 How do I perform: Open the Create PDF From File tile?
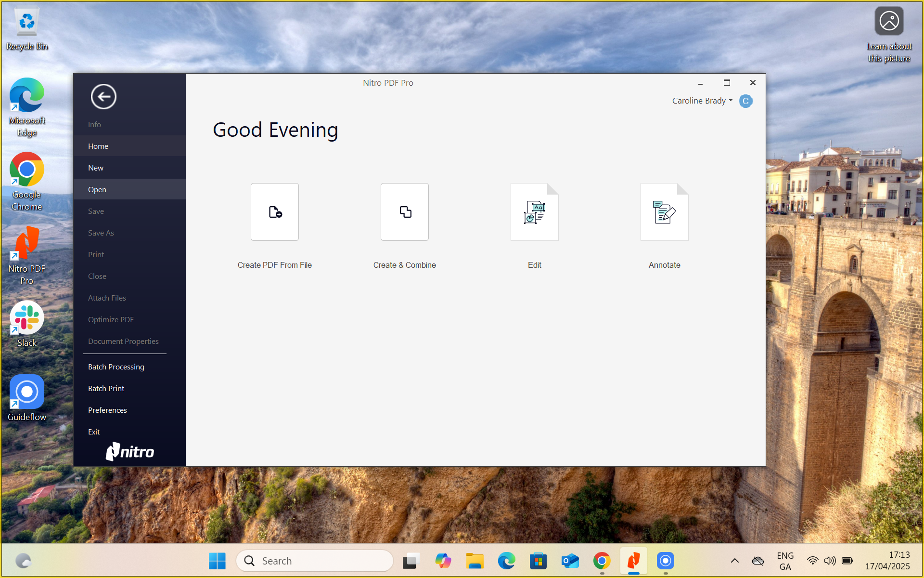click(275, 212)
